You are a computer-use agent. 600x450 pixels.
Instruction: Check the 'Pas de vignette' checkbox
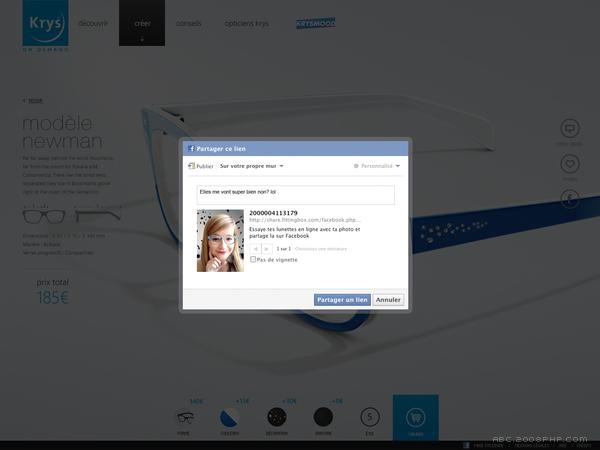point(252,260)
